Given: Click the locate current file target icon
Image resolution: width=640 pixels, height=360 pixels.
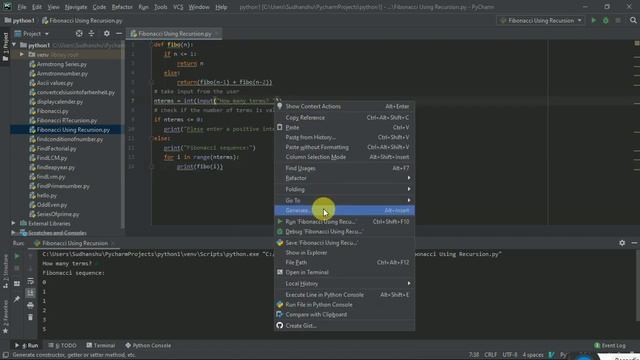Looking at the screenshot, I should click(79, 33).
